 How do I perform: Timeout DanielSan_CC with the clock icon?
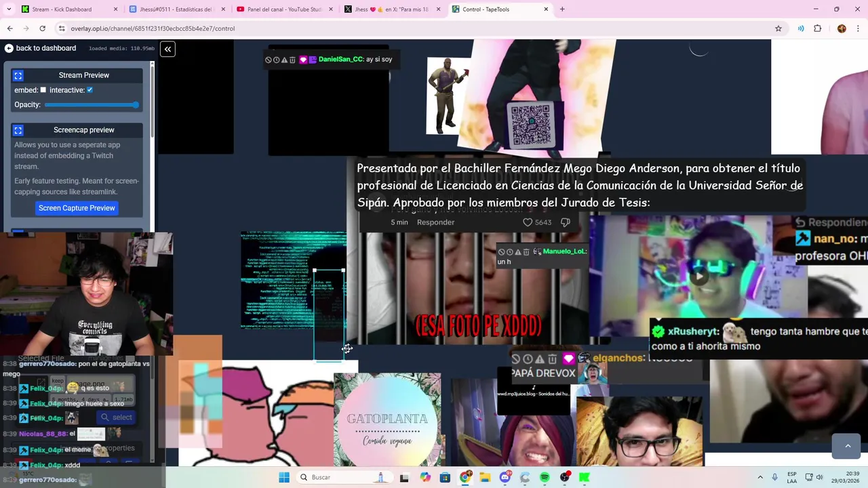point(277,60)
